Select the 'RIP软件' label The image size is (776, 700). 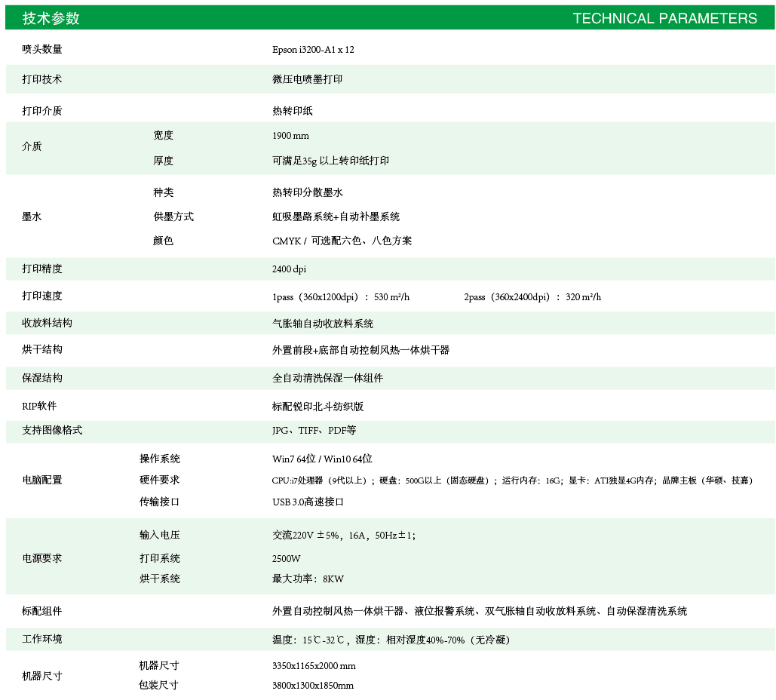point(39,406)
